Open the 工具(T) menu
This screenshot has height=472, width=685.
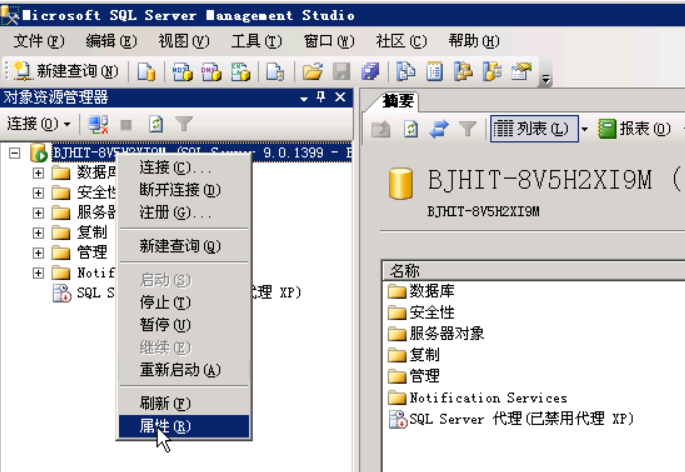point(256,41)
